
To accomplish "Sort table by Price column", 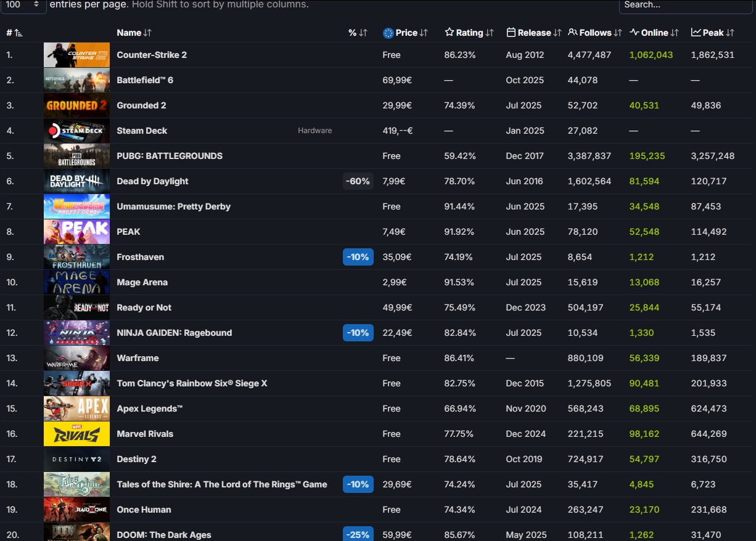I will [x=406, y=33].
